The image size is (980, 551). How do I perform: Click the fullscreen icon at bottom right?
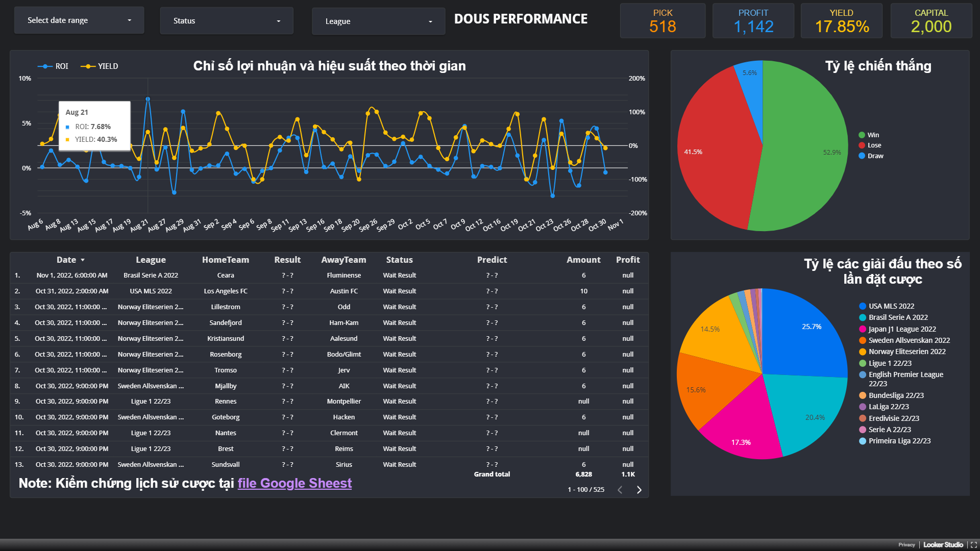973,545
